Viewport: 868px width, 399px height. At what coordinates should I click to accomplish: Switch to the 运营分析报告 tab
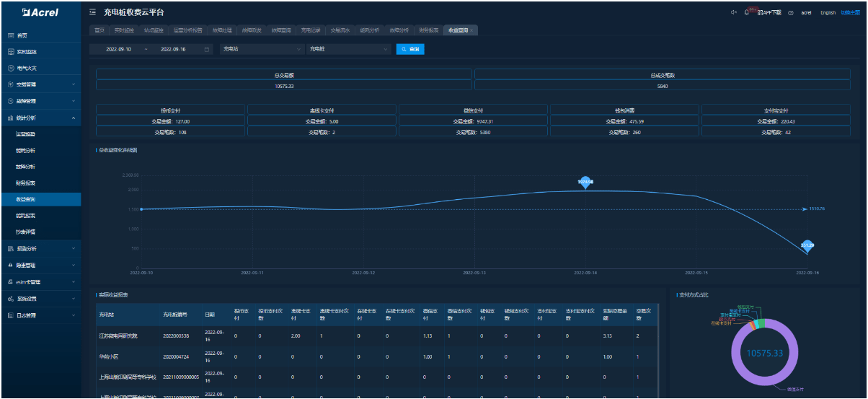pyautogui.click(x=188, y=30)
